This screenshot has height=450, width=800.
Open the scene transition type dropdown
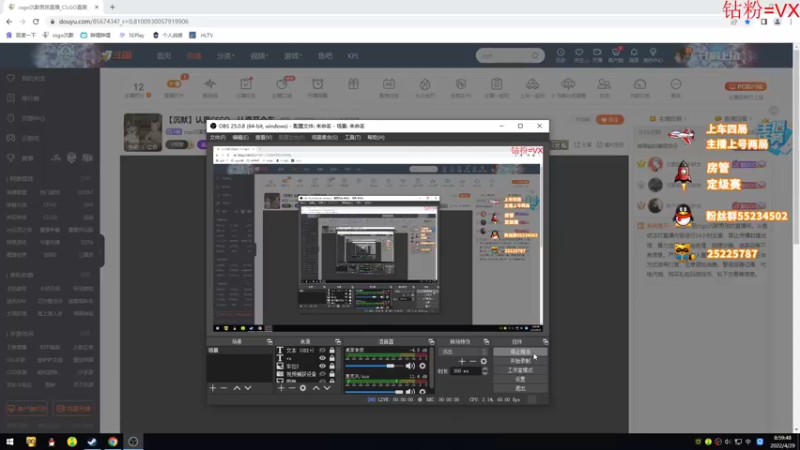464,352
